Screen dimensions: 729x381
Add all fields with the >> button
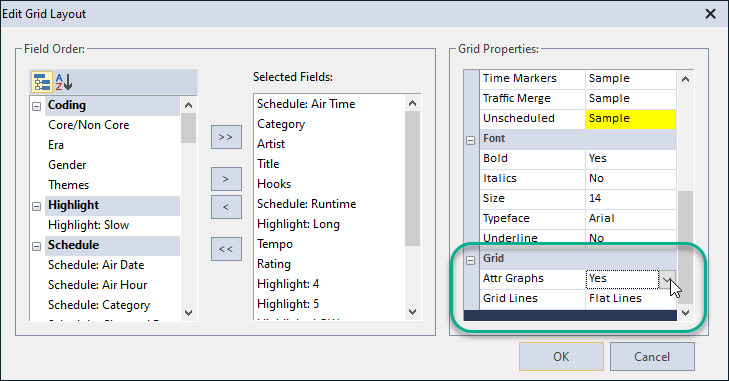point(226,137)
